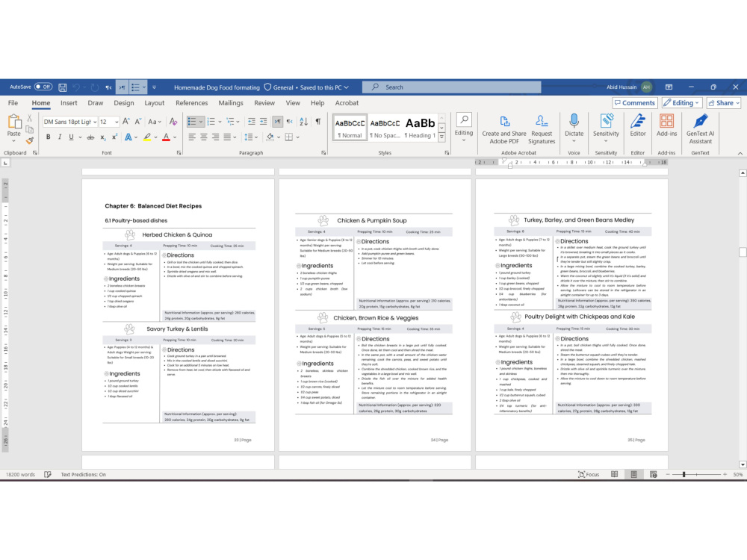Open the font size dropdown

pyautogui.click(x=117, y=122)
